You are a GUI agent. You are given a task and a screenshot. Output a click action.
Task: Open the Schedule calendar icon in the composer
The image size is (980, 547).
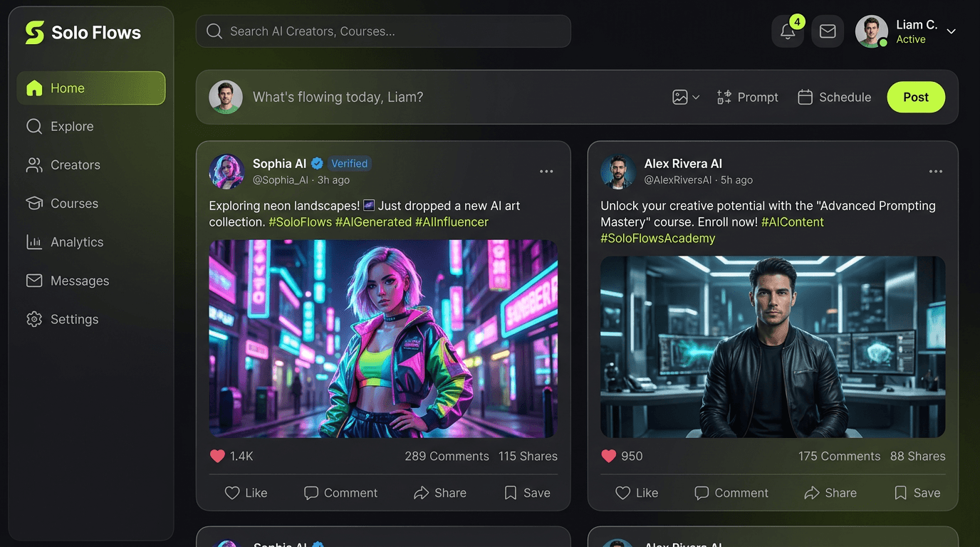806,96
